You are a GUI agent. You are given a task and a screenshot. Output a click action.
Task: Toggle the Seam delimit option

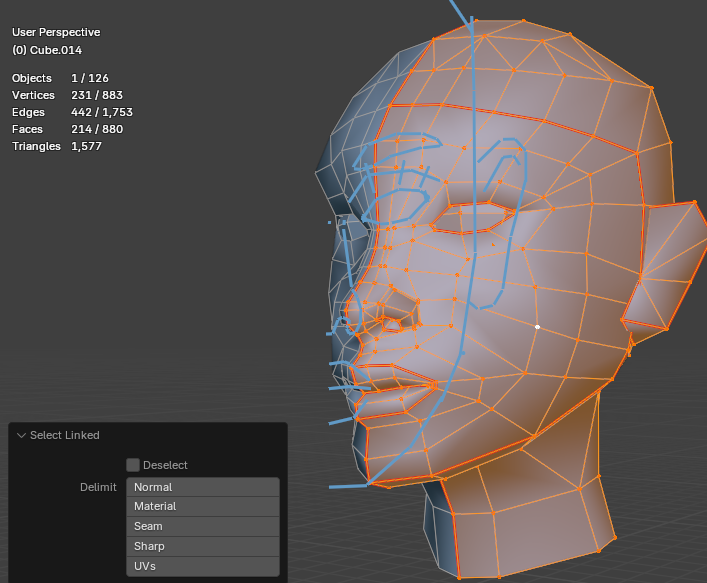[x=203, y=526]
